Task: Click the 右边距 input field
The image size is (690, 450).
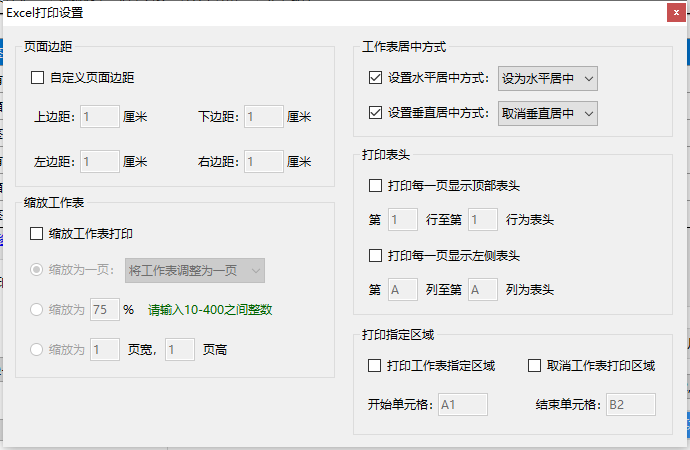Action: (264, 161)
